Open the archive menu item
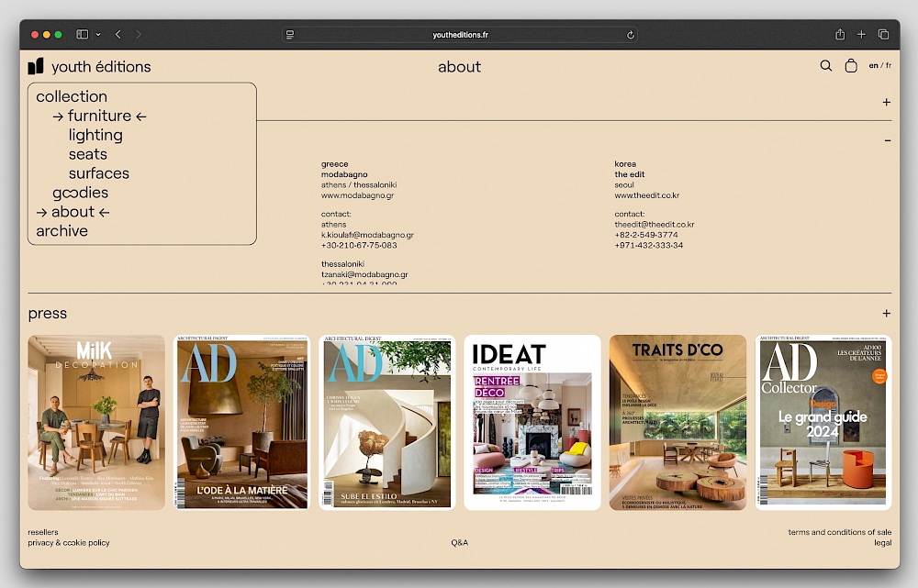Viewport: 918px width, 588px height. point(62,231)
